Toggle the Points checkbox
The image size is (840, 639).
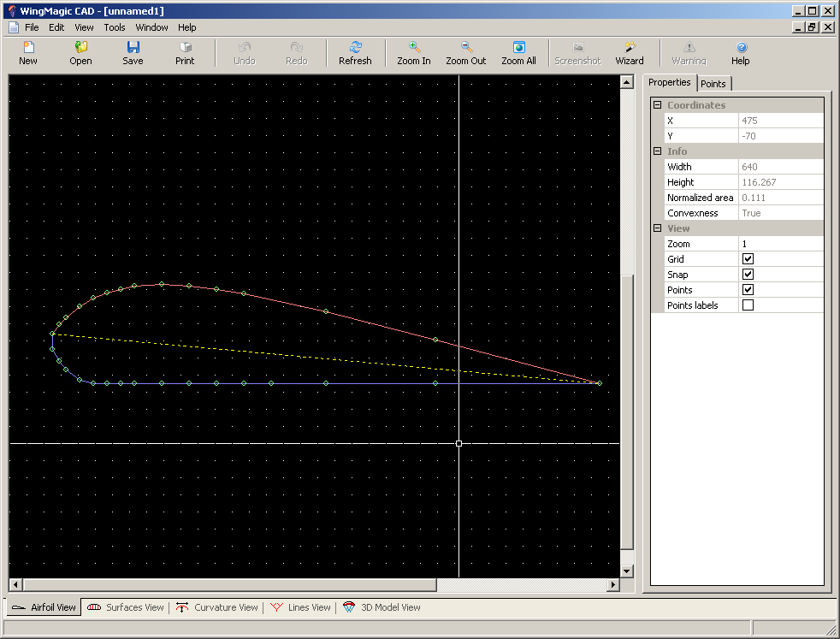(x=748, y=290)
